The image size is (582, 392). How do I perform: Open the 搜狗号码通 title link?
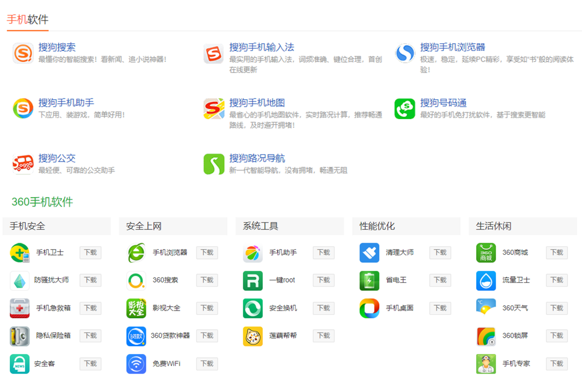click(x=444, y=103)
